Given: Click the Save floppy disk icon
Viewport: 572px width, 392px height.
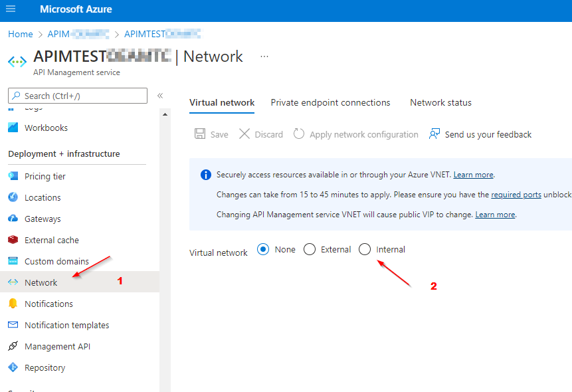Looking at the screenshot, I should coord(200,134).
